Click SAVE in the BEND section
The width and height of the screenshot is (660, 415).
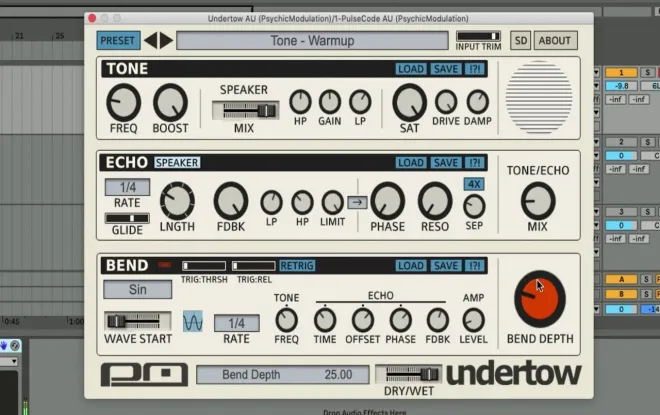(445, 266)
